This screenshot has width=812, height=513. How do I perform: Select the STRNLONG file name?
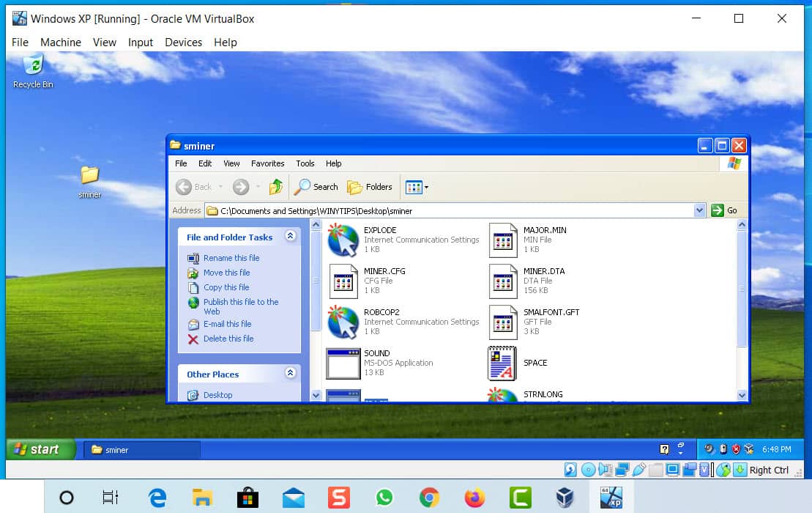pos(543,394)
